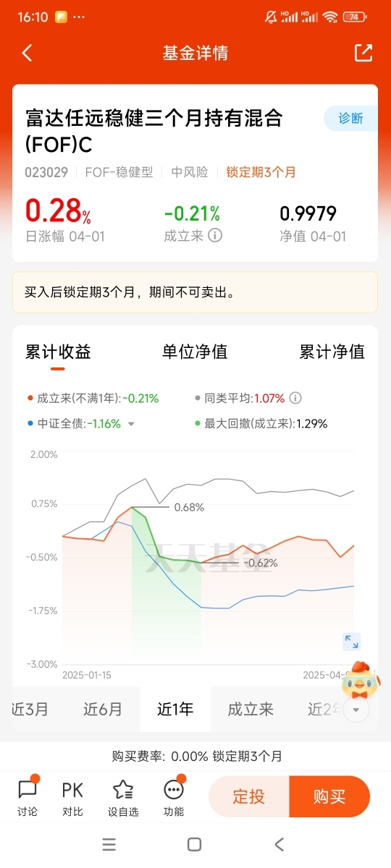Open the share icon at top right
The image size is (391, 868).
(363, 53)
